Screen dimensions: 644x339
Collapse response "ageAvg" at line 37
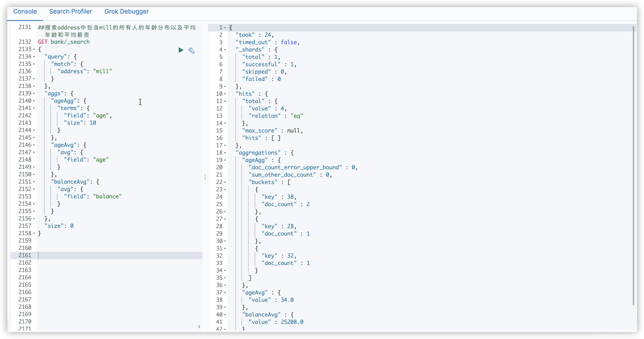click(x=225, y=293)
